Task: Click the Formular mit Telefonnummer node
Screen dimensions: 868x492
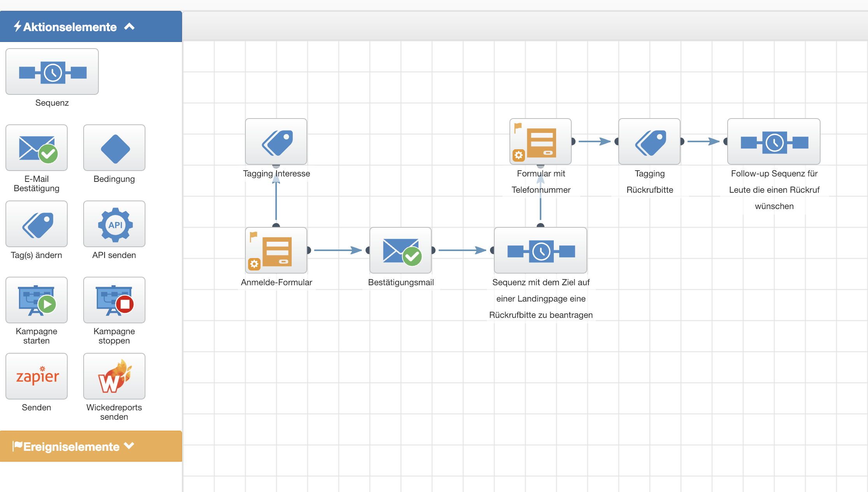Action: (x=541, y=141)
